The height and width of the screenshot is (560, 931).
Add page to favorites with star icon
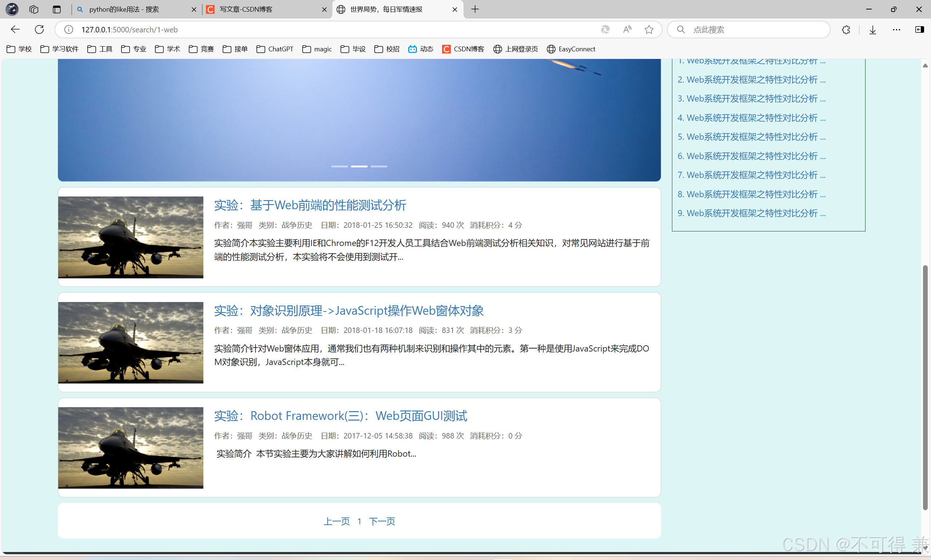[x=649, y=29]
